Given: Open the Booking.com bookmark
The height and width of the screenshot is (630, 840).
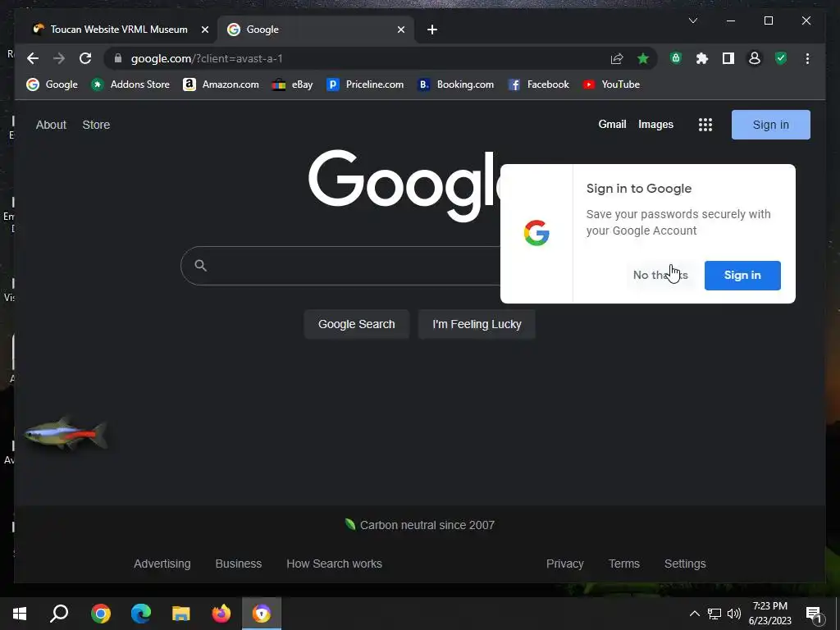Looking at the screenshot, I should pos(456,84).
